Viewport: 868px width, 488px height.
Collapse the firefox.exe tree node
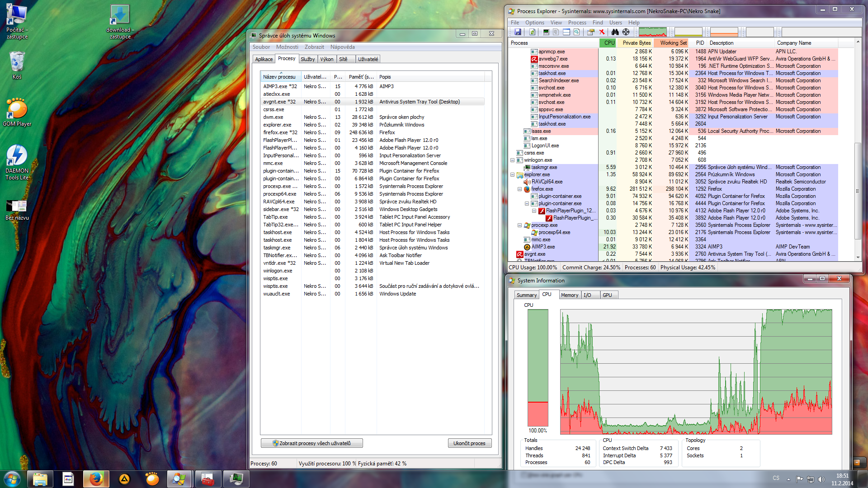(519, 189)
